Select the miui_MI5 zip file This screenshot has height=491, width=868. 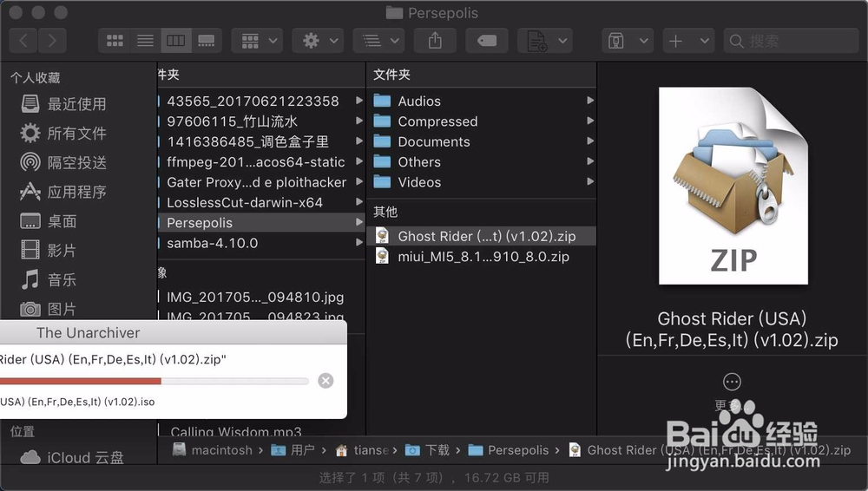point(481,257)
